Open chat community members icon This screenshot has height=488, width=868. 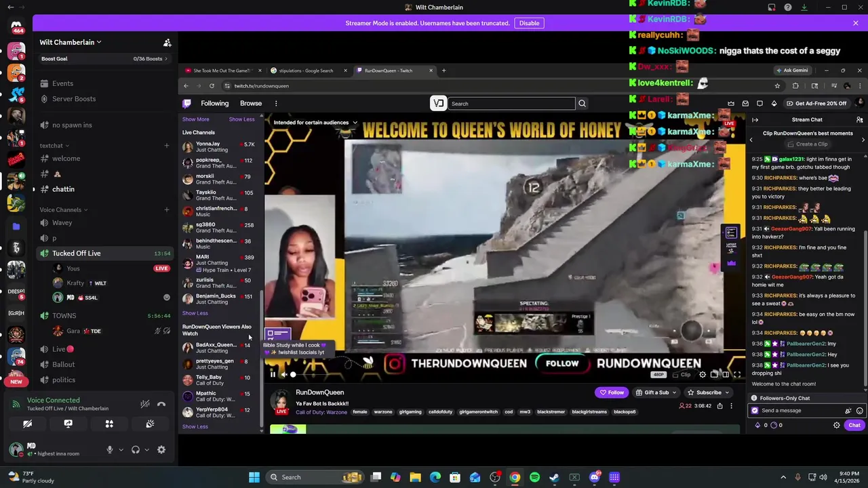pyautogui.click(x=859, y=120)
